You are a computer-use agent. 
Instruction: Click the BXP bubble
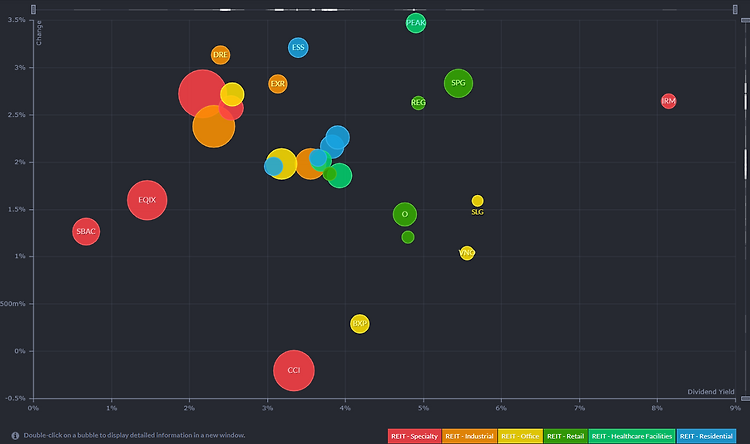coord(360,324)
